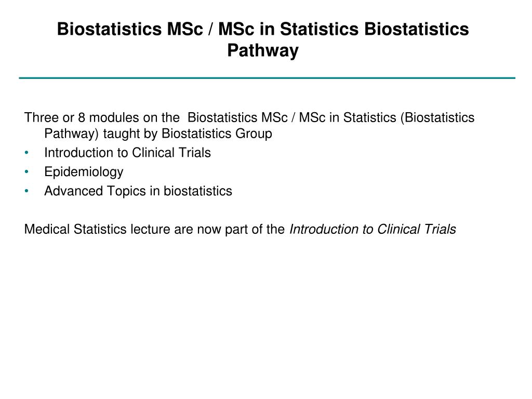Click the teal bullet before Epidemiology
Screen dimensions: 532x399
[x=26, y=171]
